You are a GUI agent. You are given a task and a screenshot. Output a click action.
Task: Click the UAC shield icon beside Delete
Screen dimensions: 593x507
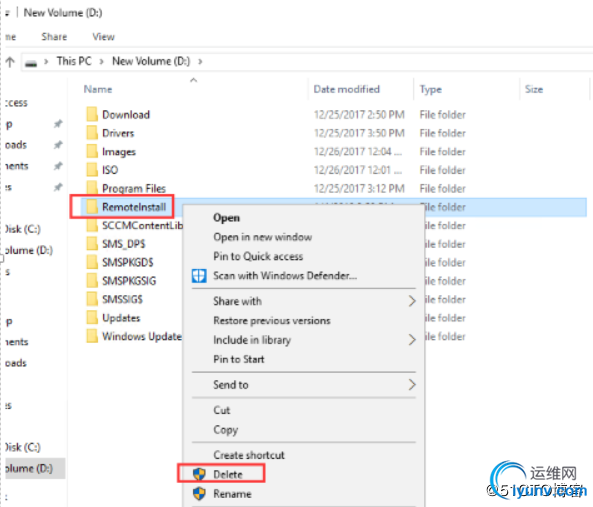pyautogui.click(x=199, y=474)
